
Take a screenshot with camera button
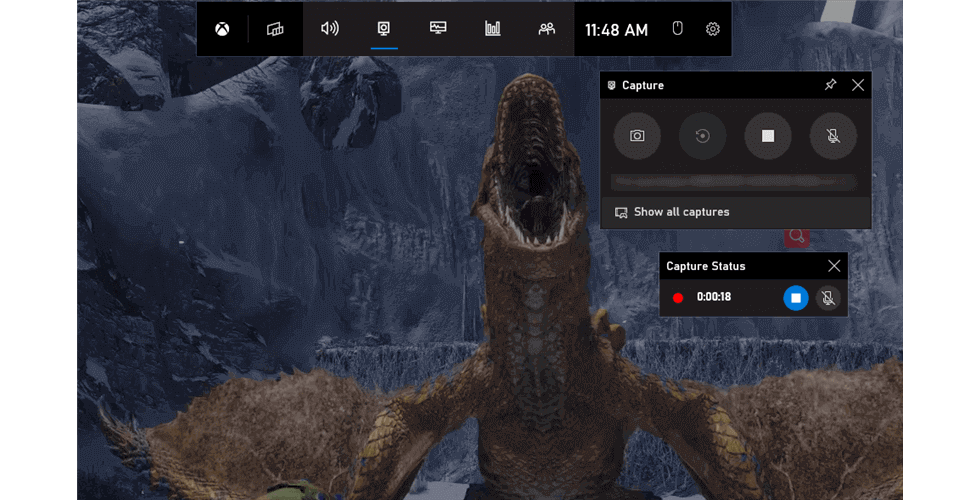pyautogui.click(x=637, y=136)
